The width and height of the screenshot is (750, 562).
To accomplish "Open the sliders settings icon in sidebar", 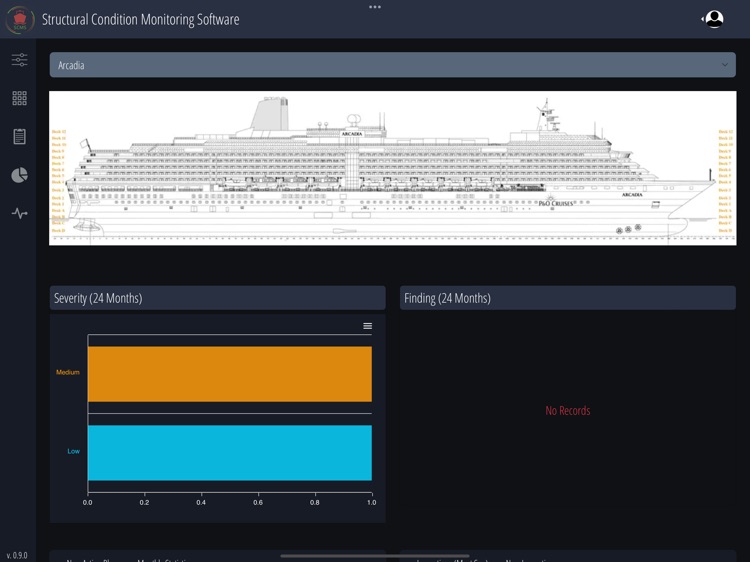I will pos(20,60).
